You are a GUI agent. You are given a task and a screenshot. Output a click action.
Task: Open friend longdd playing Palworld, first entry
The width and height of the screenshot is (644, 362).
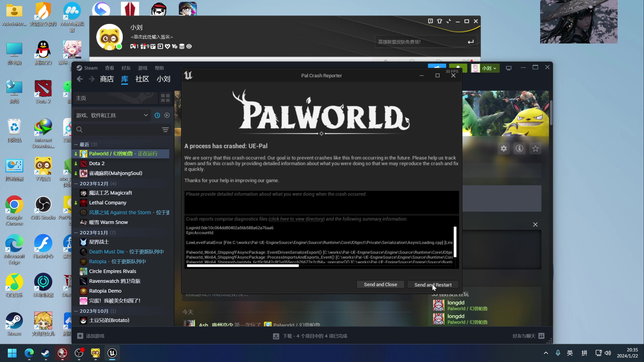click(460, 305)
